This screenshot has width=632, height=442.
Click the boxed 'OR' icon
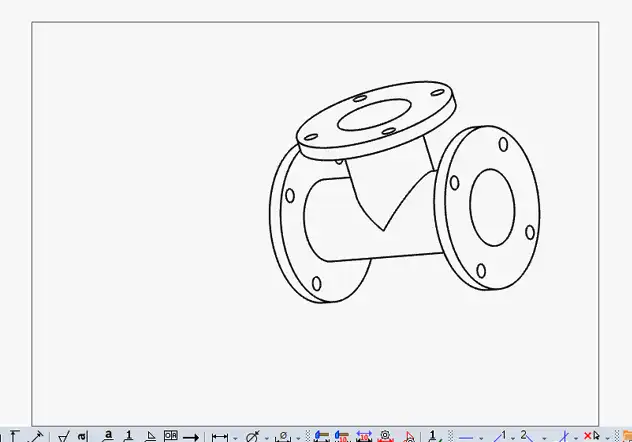click(170, 436)
